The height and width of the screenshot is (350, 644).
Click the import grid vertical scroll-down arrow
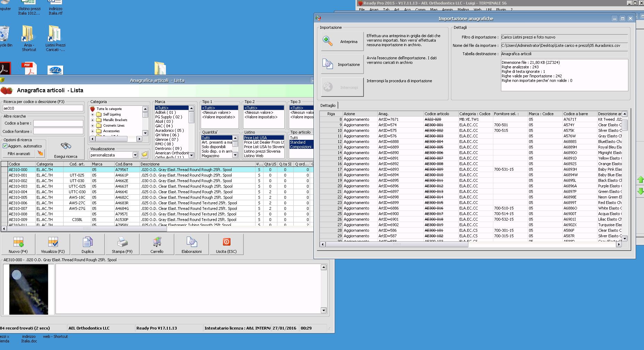click(x=625, y=238)
